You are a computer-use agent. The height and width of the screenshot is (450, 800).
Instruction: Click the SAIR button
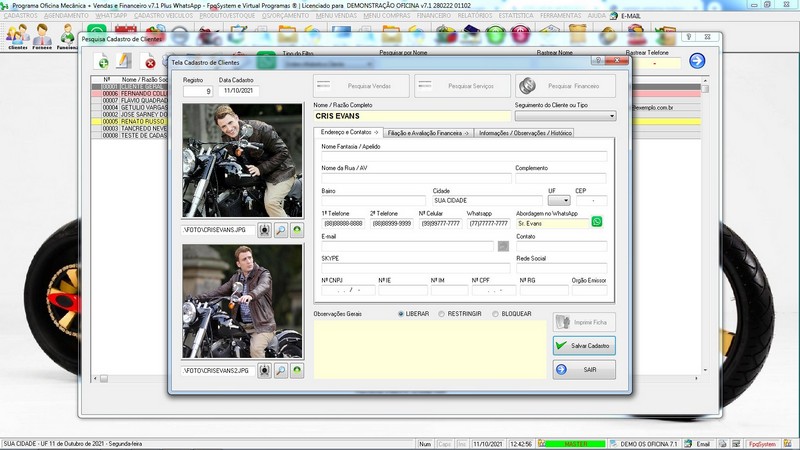point(584,369)
